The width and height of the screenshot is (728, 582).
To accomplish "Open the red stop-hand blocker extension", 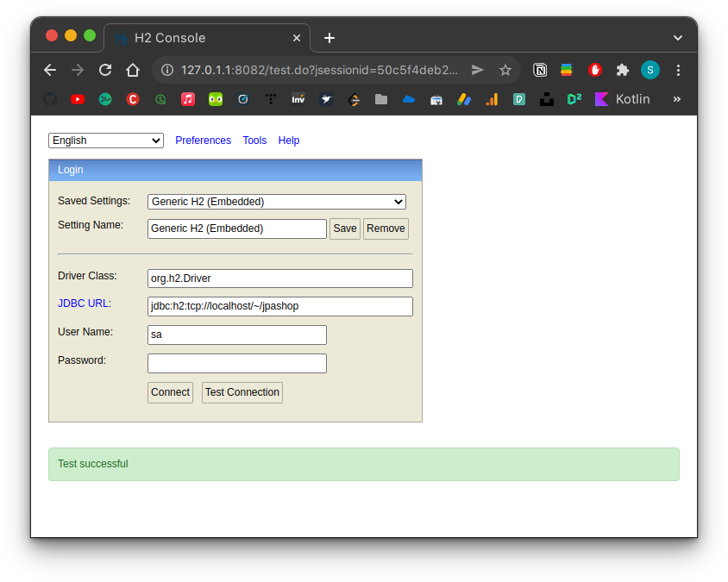I will coord(595,70).
